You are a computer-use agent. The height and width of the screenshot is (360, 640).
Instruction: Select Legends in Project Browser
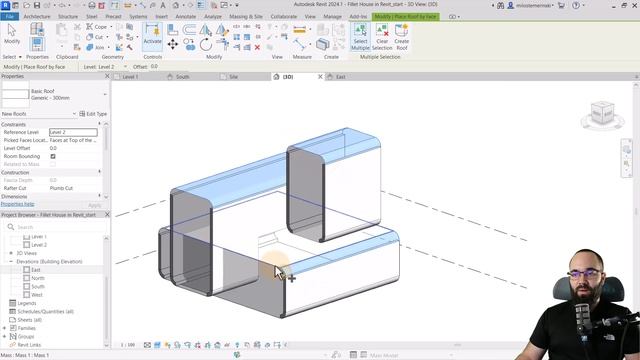coord(27,303)
